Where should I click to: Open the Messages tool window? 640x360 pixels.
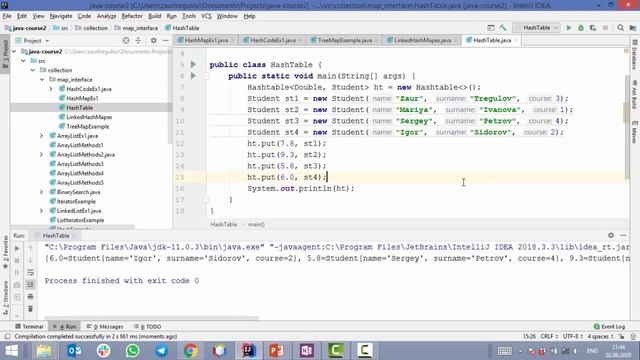coord(105,327)
